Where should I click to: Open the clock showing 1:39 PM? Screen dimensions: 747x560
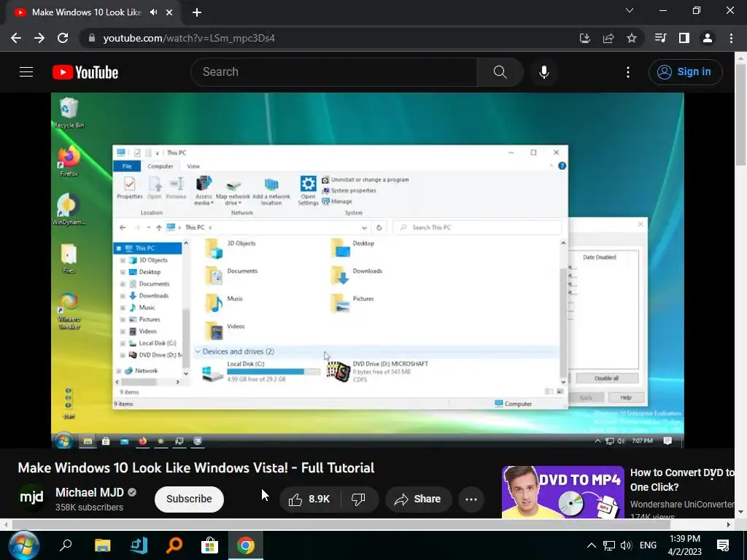coord(685,545)
